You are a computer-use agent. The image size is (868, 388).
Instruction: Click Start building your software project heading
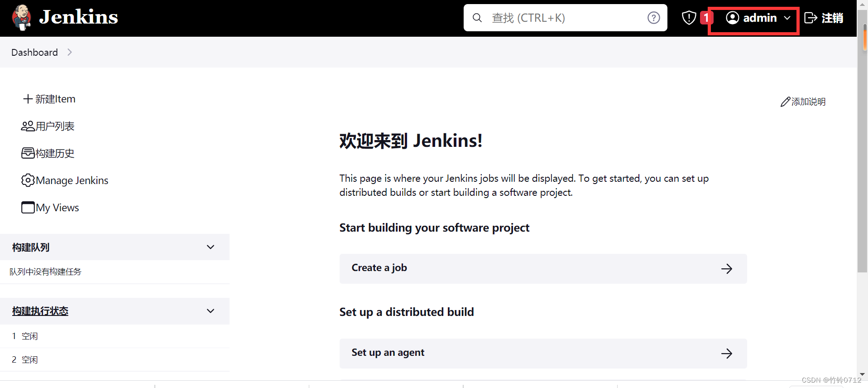(434, 228)
